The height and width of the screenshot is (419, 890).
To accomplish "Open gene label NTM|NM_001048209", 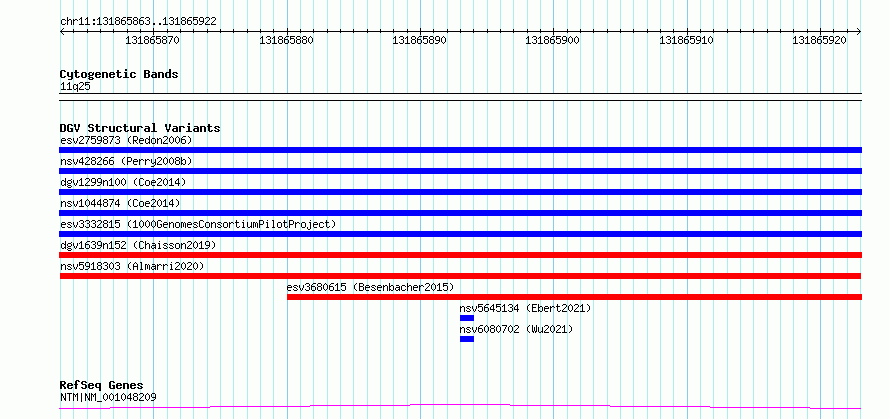I will pos(108,397).
